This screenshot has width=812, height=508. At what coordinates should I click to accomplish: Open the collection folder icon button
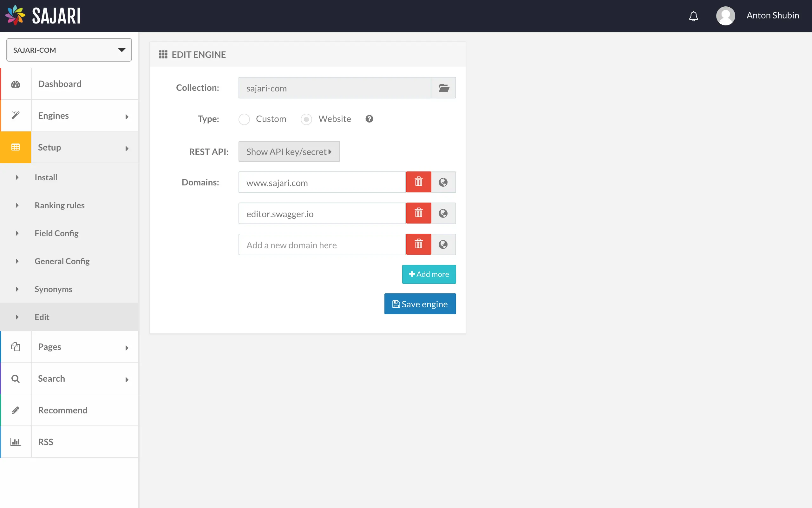[x=443, y=88]
